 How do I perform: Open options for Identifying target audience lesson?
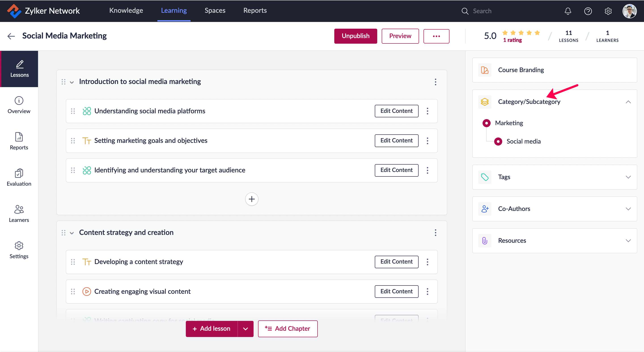coord(427,170)
